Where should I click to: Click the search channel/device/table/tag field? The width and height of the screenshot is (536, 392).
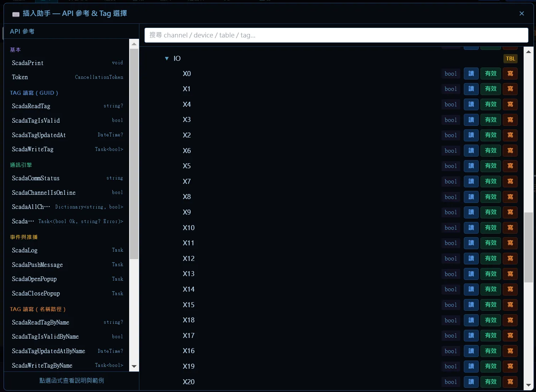point(336,35)
